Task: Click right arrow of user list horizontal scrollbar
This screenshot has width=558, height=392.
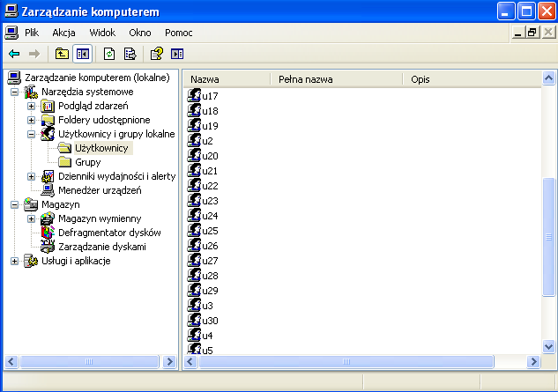Action: [x=534, y=362]
